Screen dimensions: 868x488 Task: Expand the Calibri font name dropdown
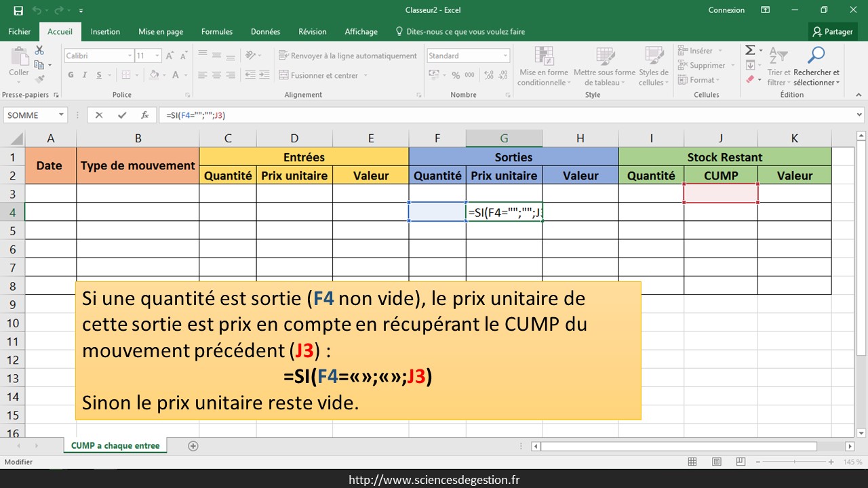pyautogui.click(x=130, y=56)
